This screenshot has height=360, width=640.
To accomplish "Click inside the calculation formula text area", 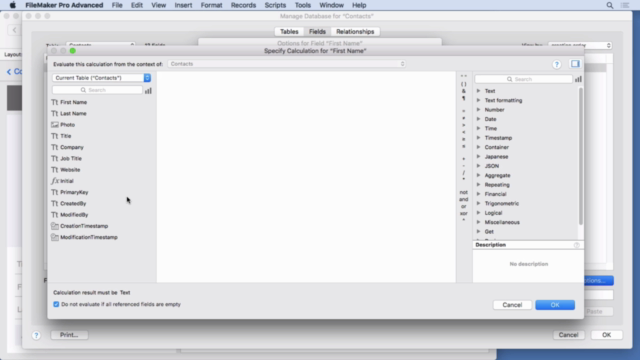I will (x=306, y=177).
